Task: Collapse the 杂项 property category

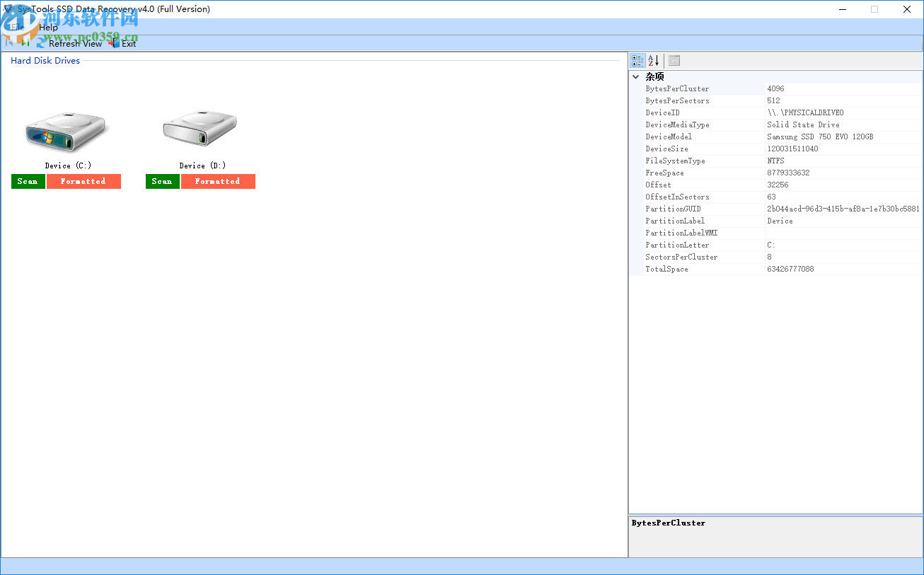Action: [x=635, y=76]
